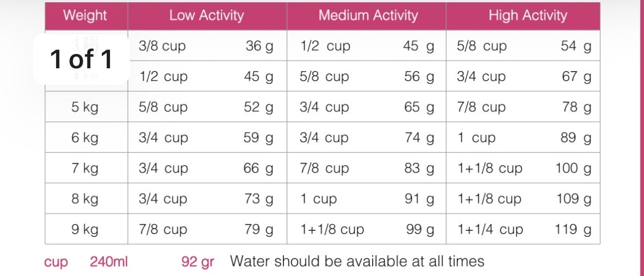Click the 6 kg weight row label
644x276 pixels.
(85, 138)
